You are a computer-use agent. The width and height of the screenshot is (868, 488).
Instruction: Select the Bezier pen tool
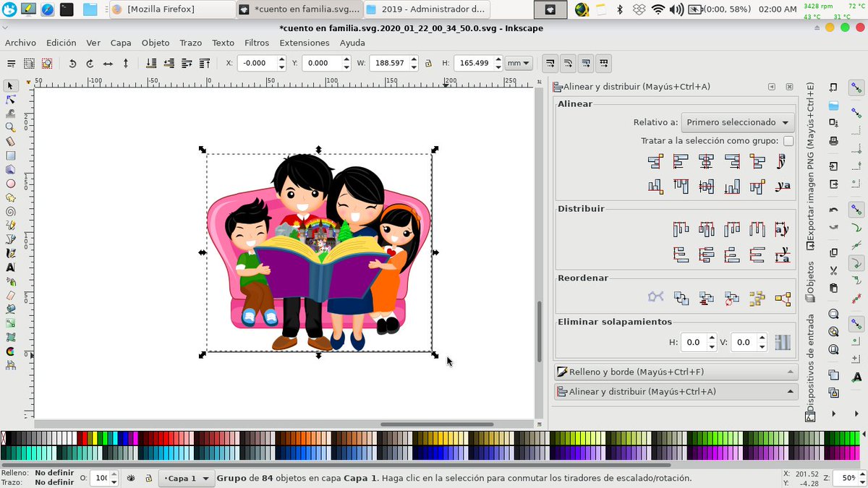tap(10, 239)
